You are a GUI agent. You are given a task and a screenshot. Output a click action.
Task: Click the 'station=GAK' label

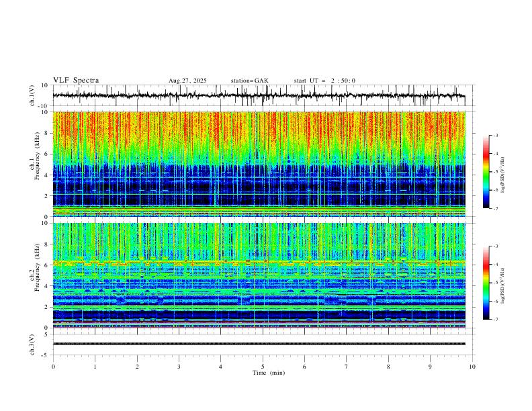point(249,81)
